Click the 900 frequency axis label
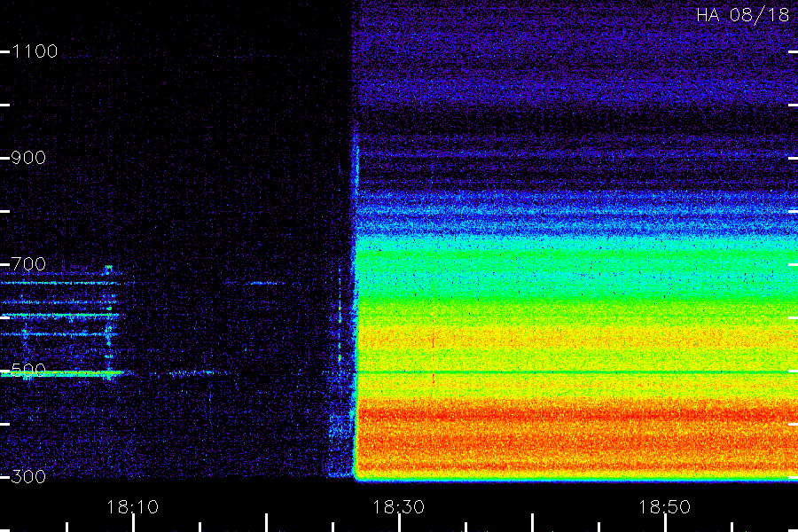This screenshot has width=798, height=532. click(x=28, y=158)
